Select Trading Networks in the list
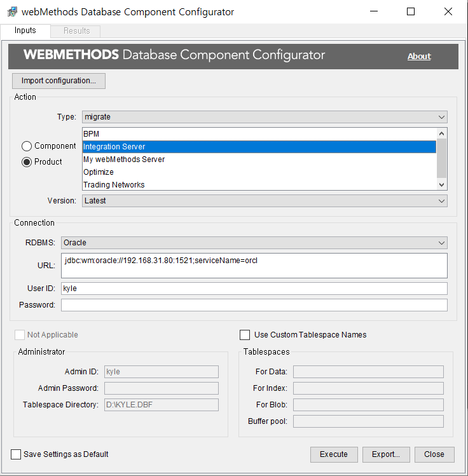This screenshot has width=468, height=476. click(x=259, y=185)
